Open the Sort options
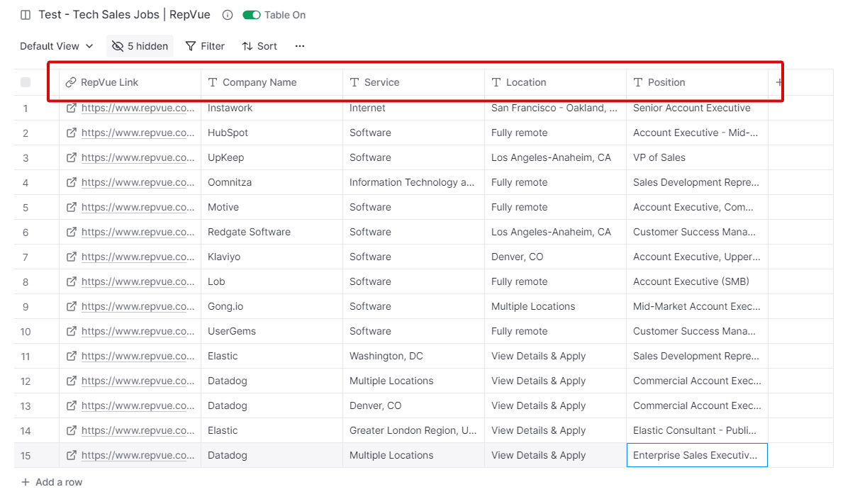This screenshot has width=855, height=504. pos(259,46)
